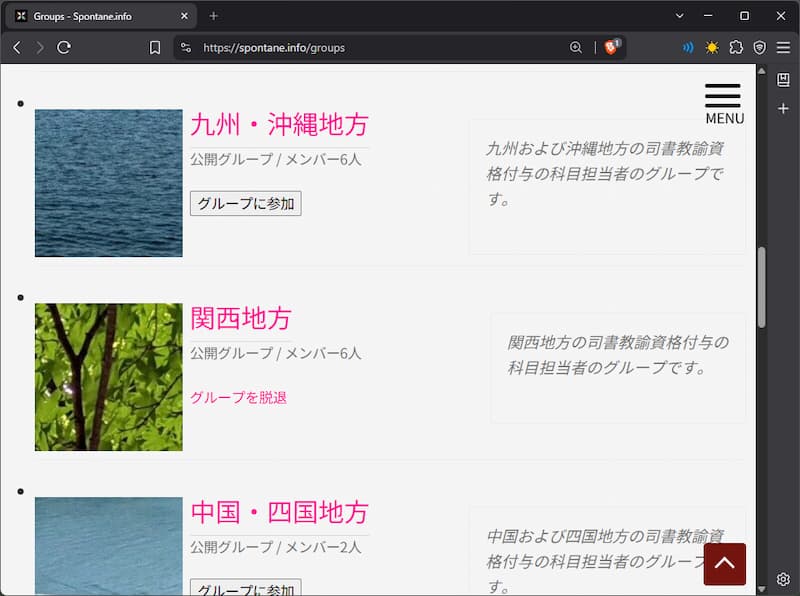
Task: Open Brave Shields lion icon
Action: [x=611, y=47]
